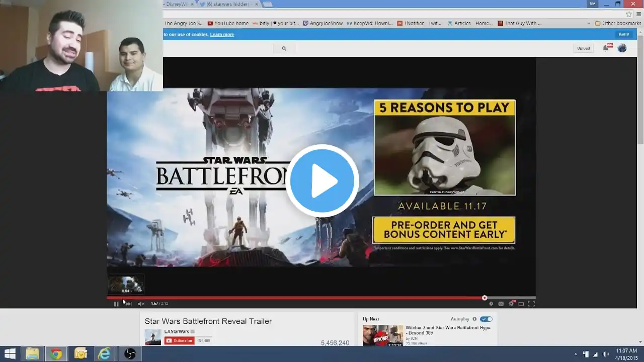Open Internet Explorer from the taskbar
This screenshot has height=362, width=644.
(x=104, y=354)
